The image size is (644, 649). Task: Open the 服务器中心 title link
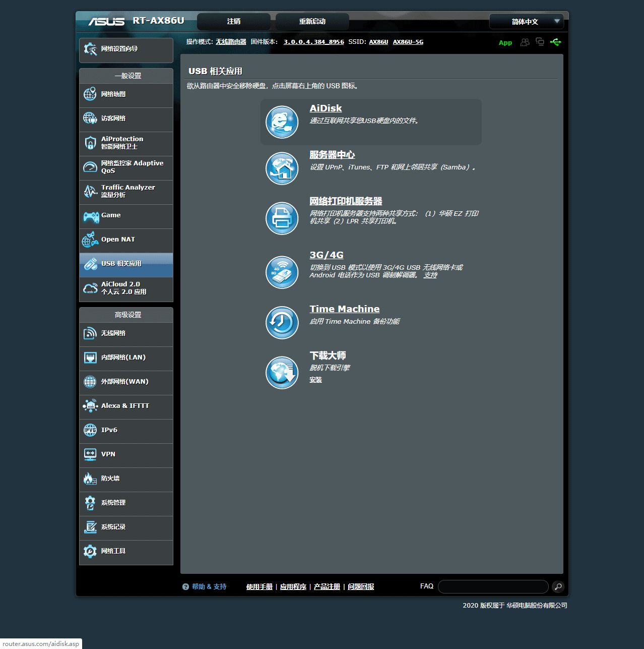[x=332, y=155]
